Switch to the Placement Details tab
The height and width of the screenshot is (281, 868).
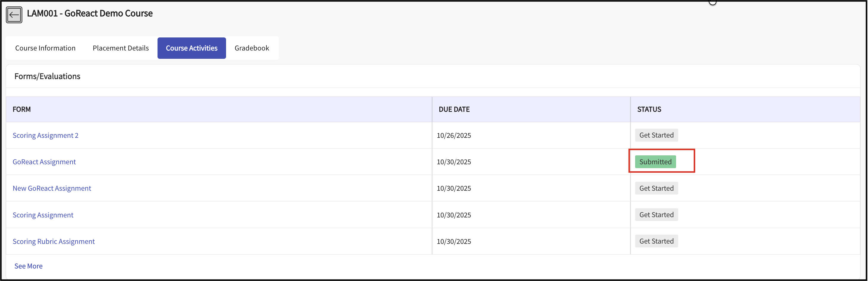(x=121, y=48)
